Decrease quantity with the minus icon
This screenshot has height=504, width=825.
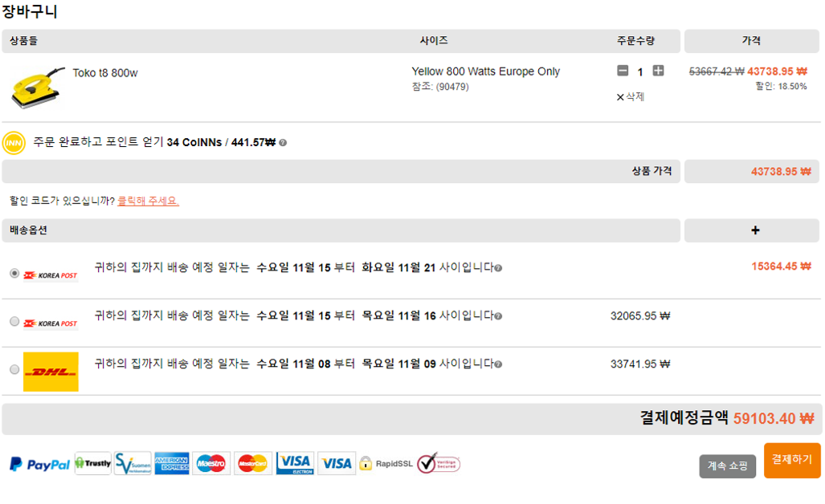(623, 71)
